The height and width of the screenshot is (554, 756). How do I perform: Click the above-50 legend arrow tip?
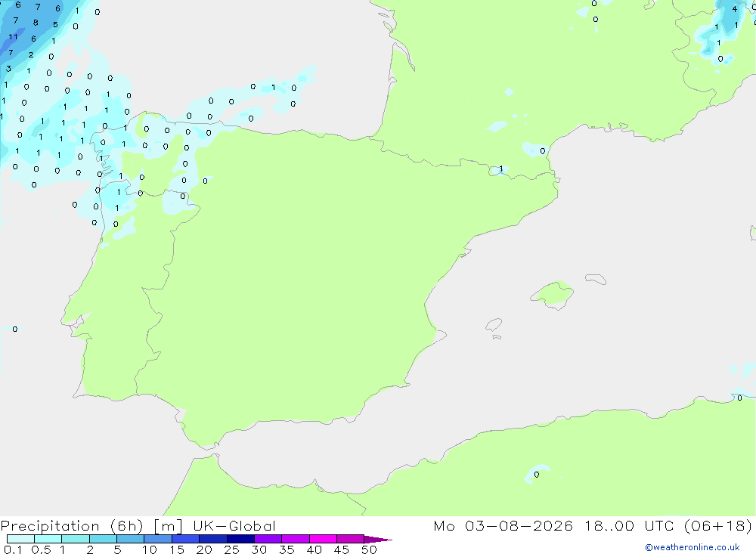point(377,539)
